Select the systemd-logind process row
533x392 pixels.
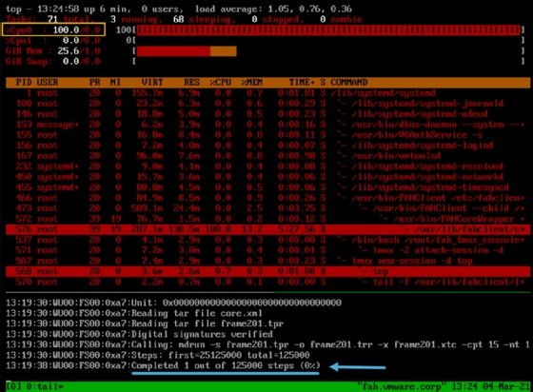pyautogui.click(x=267, y=146)
